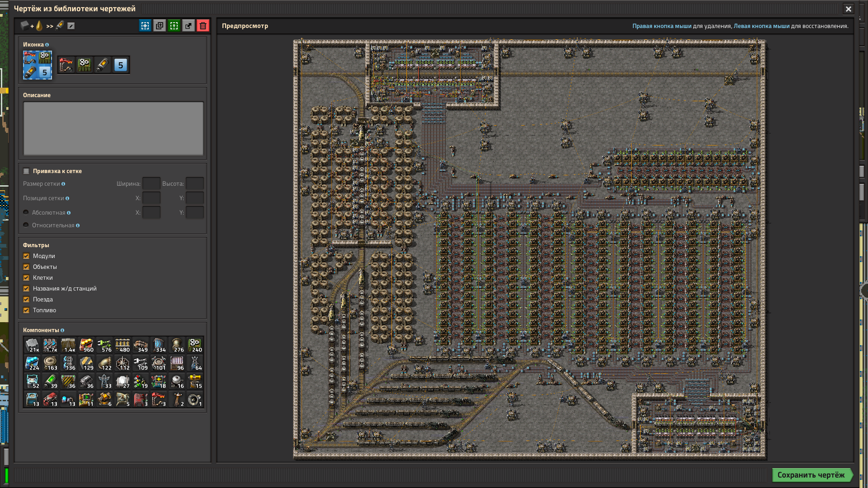Screen dimensions: 868x488
Task: Enable the Привязка к сетке checkbox
Action: click(x=26, y=171)
